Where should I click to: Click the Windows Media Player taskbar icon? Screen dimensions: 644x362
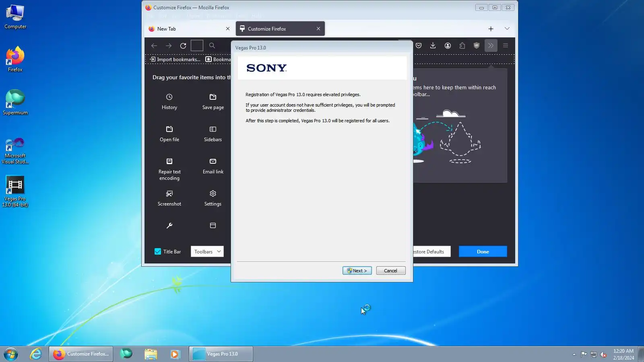pyautogui.click(x=175, y=354)
